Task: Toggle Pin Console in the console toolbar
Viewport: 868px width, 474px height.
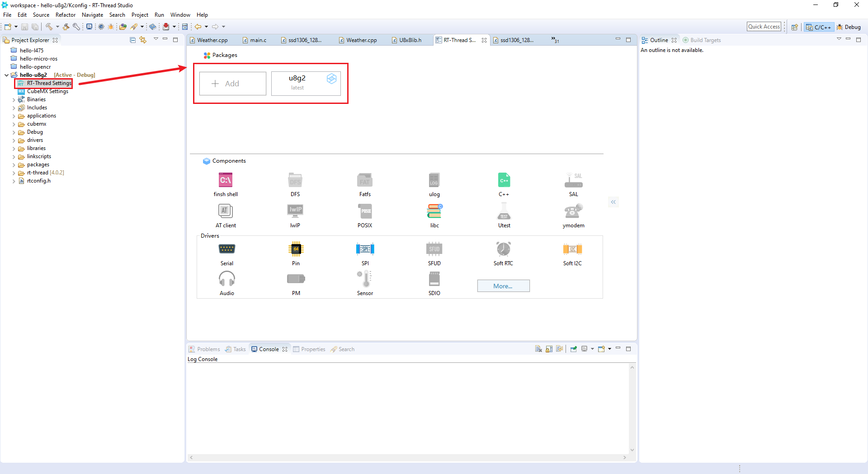Action: (x=574, y=349)
